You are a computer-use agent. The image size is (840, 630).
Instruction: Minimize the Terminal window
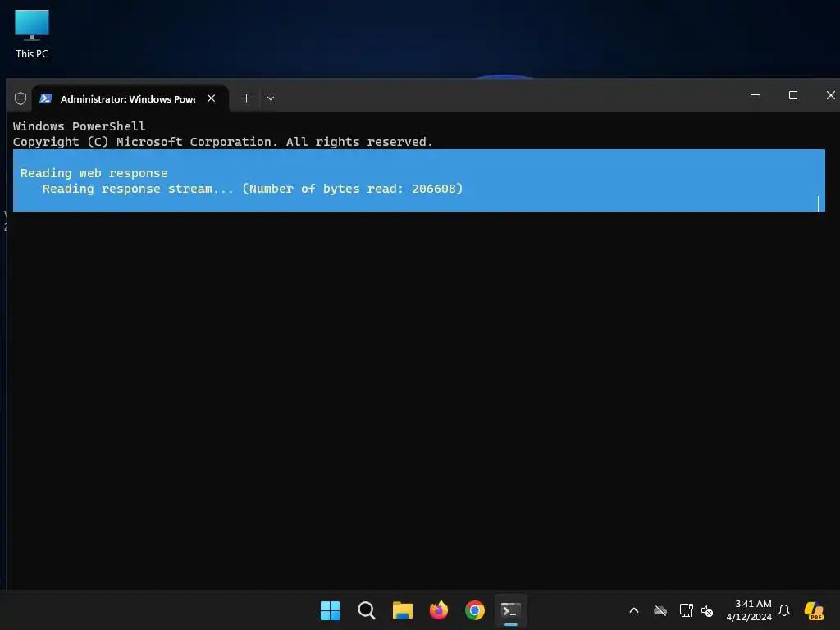(756, 95)
